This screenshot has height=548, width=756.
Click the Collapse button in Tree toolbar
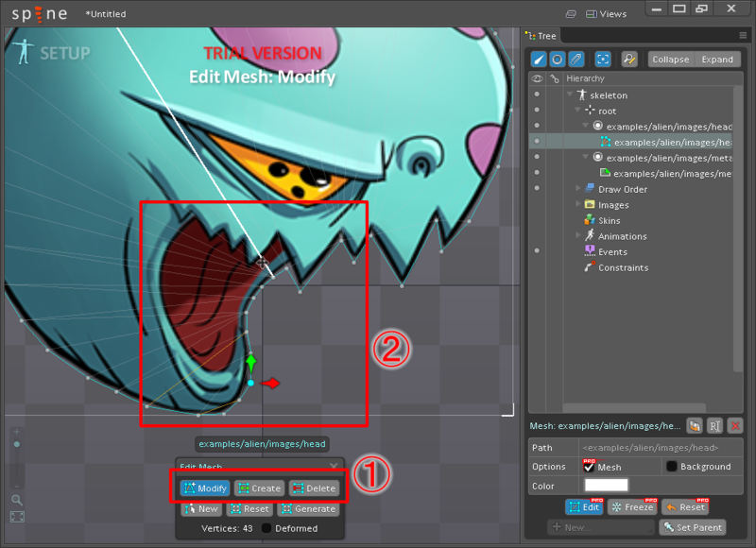[671, 60]
